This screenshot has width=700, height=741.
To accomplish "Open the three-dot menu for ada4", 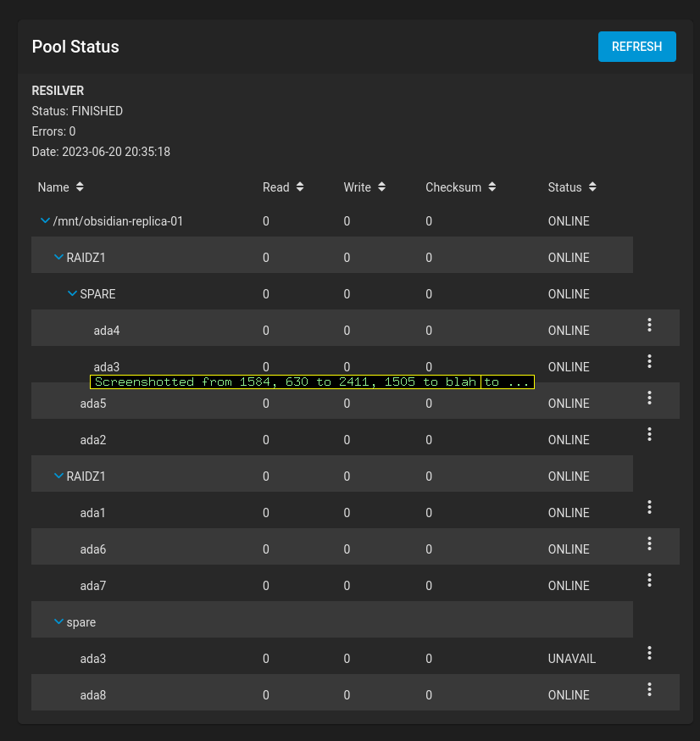I will click(x=649, y=325).
